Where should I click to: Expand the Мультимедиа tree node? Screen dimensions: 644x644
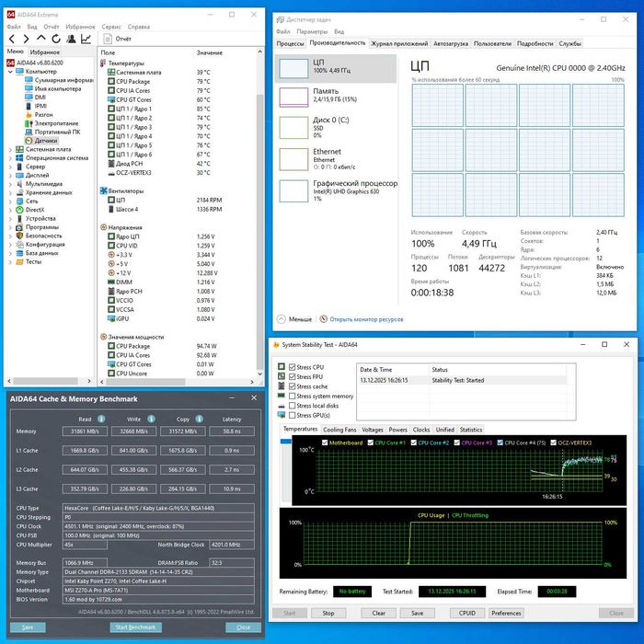coord(10,184)
